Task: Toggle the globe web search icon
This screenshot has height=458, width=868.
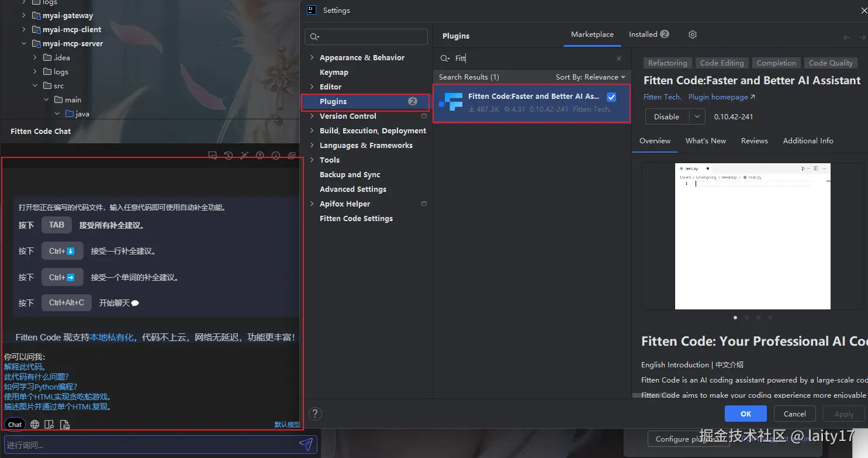Action: click(35, 425)
